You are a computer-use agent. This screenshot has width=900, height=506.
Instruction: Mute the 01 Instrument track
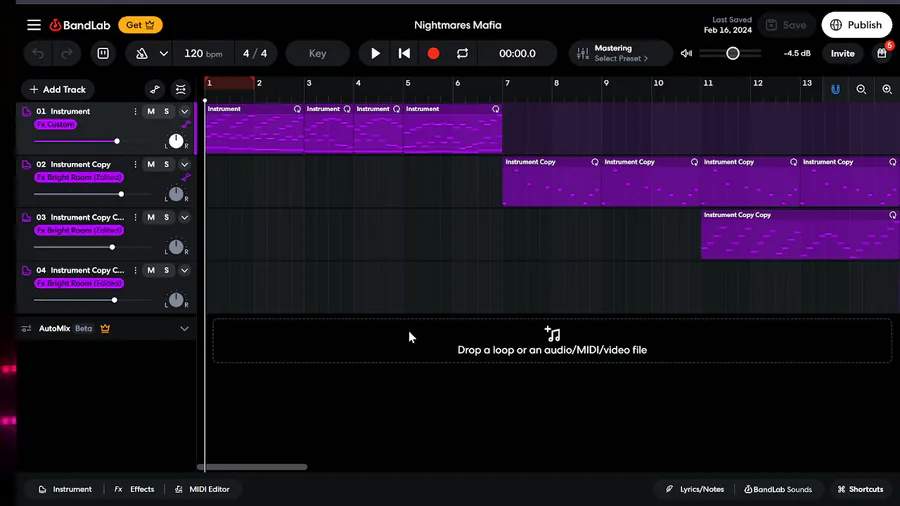[151, 111]
